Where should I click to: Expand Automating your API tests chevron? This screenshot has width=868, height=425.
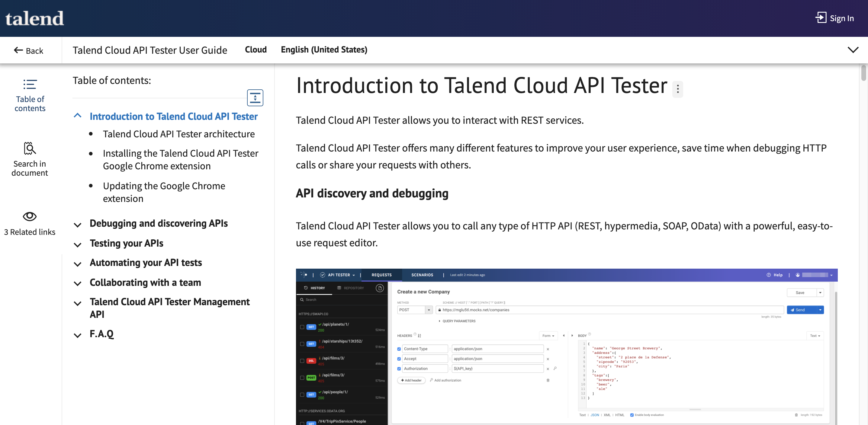[78, 264]
